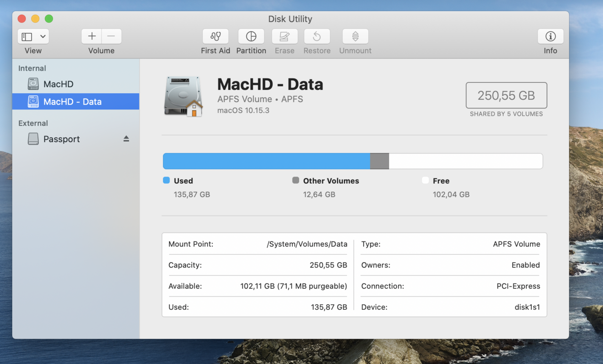Eject the Passport drive

[126, 139]
